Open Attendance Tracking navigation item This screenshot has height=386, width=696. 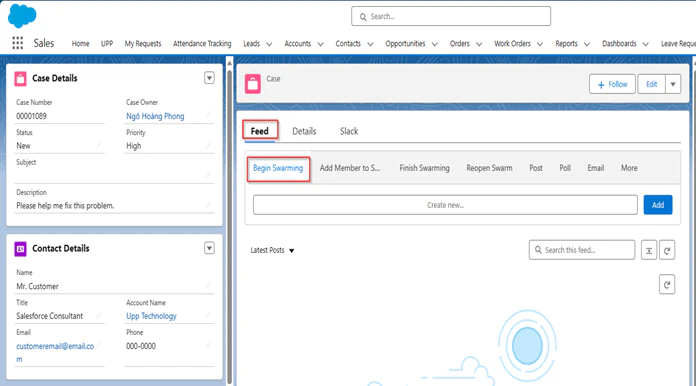202,43
